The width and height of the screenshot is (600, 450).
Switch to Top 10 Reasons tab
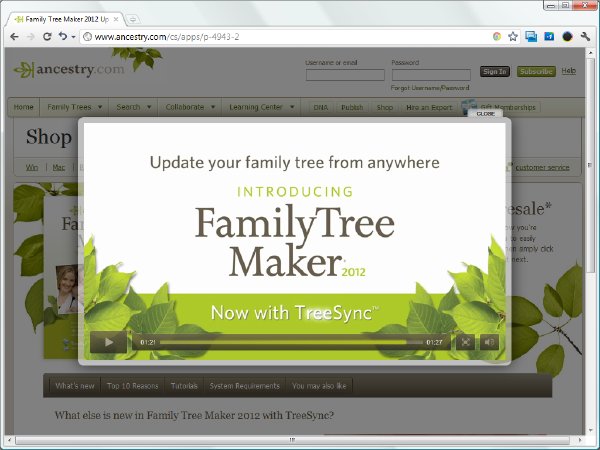(x=132, y=386)
